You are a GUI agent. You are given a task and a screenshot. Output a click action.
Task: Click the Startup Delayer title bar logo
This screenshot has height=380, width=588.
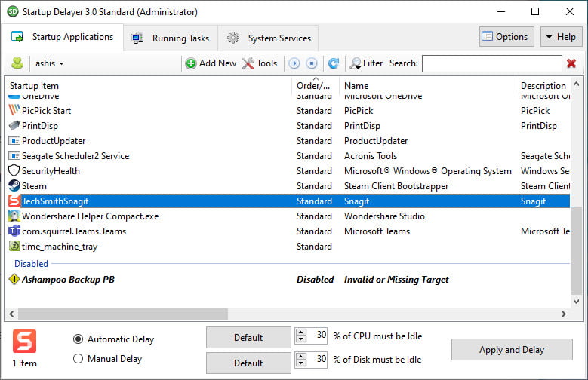pos(13,11)
